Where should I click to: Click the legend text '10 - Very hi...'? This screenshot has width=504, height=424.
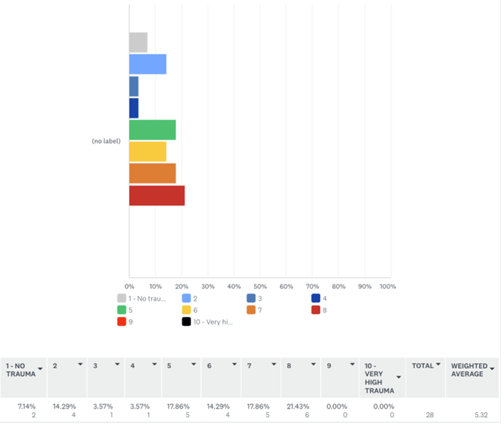pyautogui.click(x=213, y=322)
